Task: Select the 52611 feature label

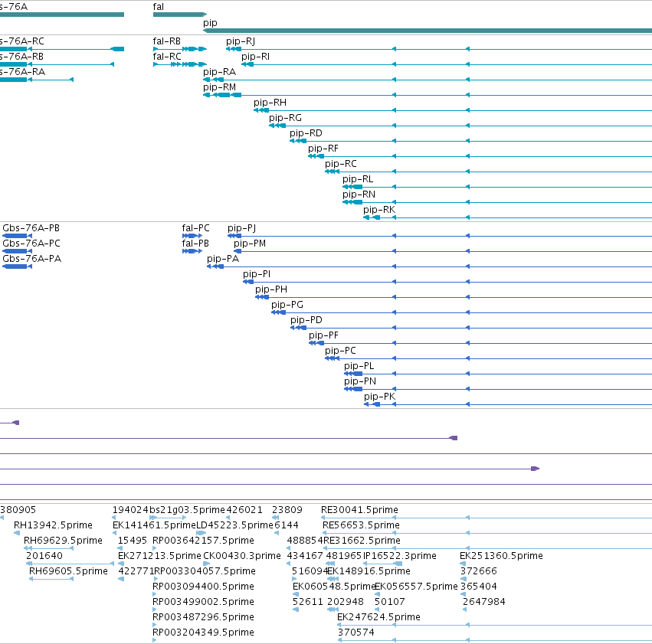Action: point(308,602)
